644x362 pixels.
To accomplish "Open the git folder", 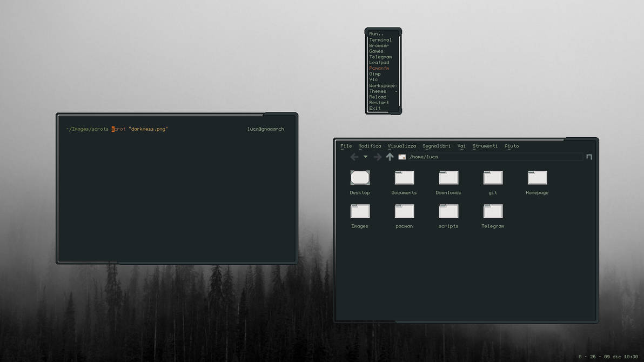I will (x=492, y=177).
